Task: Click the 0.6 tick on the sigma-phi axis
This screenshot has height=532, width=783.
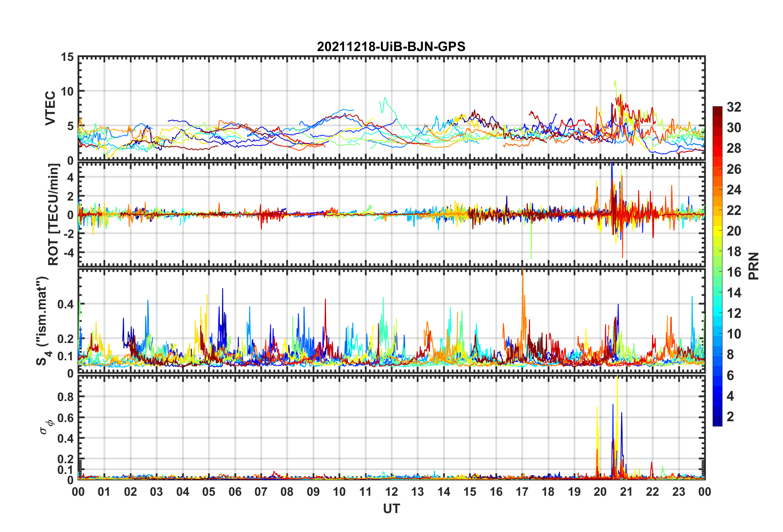Action: pyautogui.click(x=66, y=418)
